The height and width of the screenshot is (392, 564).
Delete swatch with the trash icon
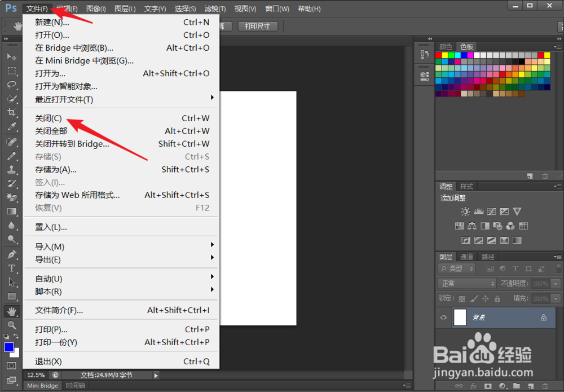point(545,176)
